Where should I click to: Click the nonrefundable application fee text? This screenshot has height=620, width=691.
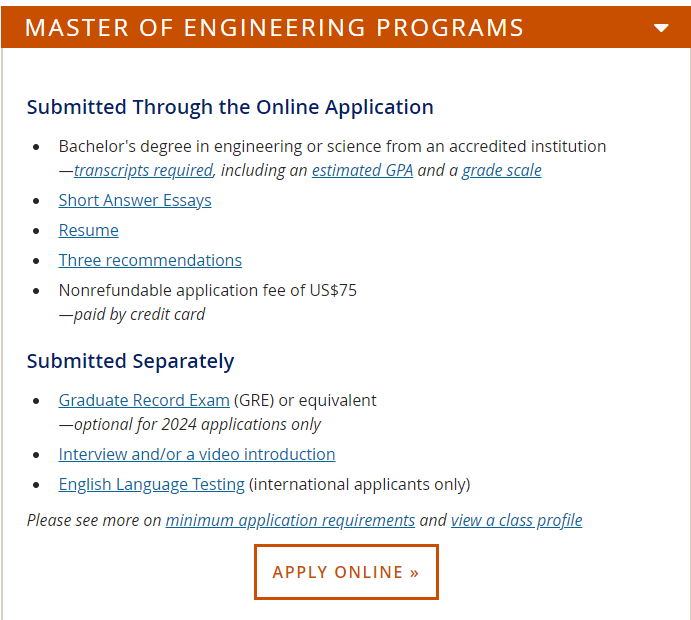click(x=208, y=291)
